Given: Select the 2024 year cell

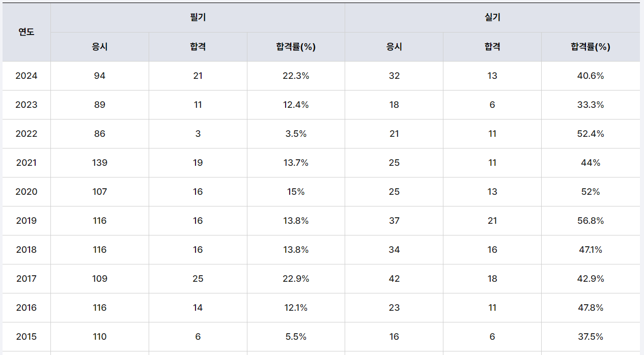Looking at the screenshot, I should 26,76.
